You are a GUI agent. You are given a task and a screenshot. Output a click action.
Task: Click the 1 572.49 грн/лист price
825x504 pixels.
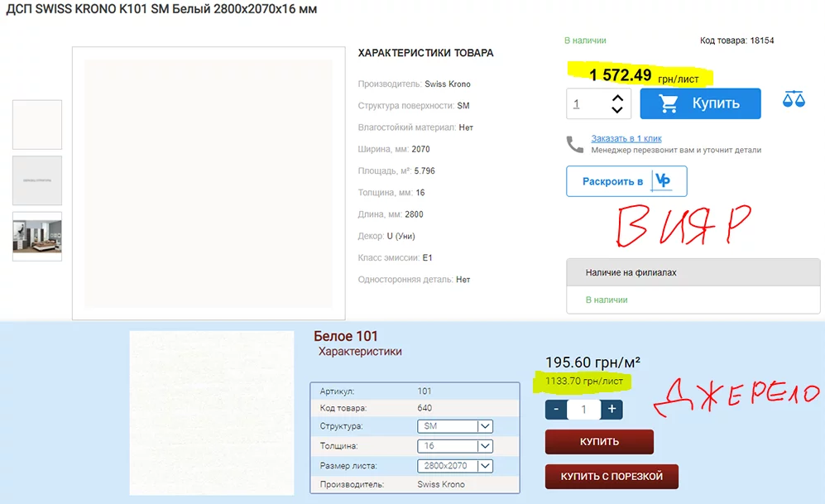pos(644,75)
